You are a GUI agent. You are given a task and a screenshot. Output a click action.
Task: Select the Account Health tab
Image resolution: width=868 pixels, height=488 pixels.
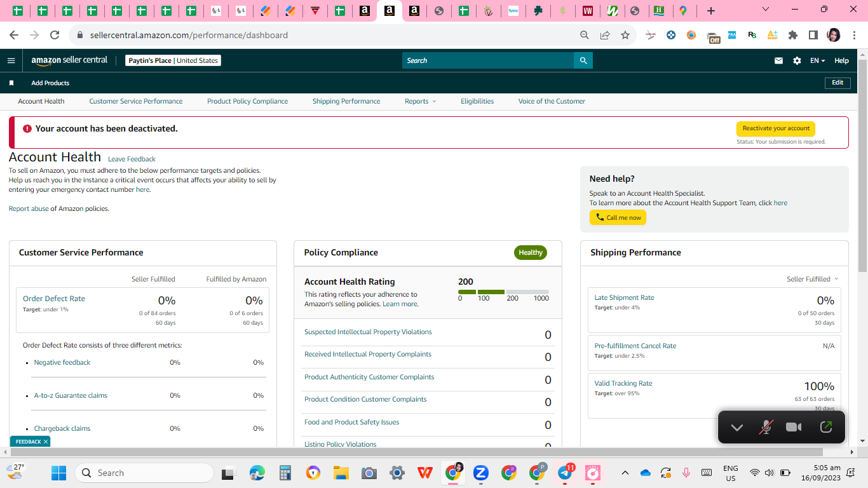pyautogui.click(x=41, y=101)
